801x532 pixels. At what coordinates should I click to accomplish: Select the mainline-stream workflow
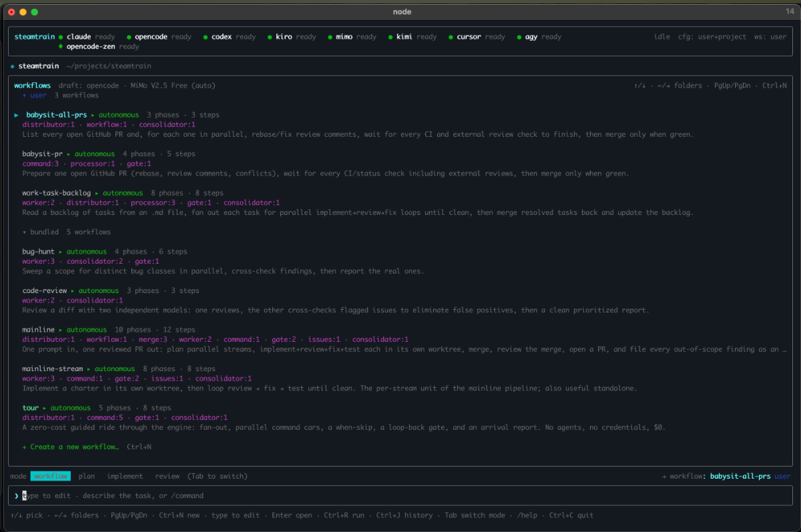click(x=53, y=368)
